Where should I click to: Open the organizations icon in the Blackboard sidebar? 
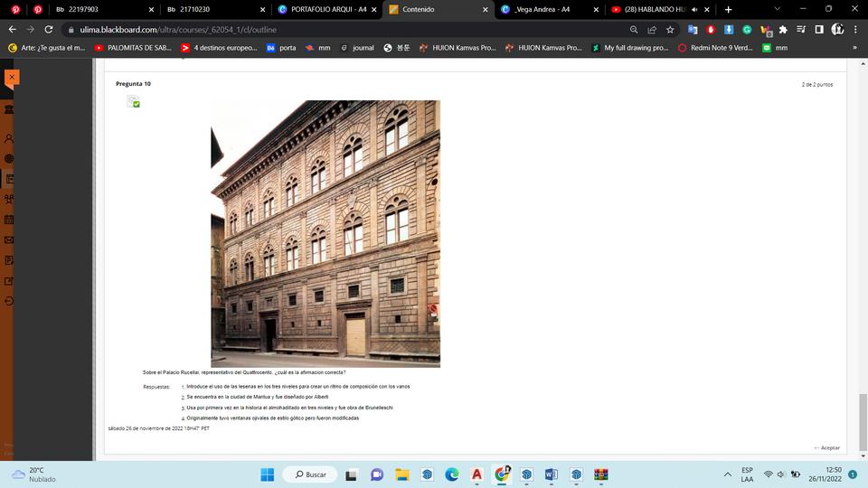click(x=9, y=199)
